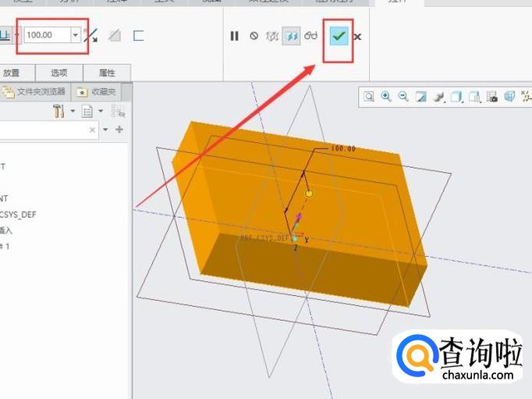Open the 放置 tab
Viewport: 532px width, 399px height.
click(13, 73)
